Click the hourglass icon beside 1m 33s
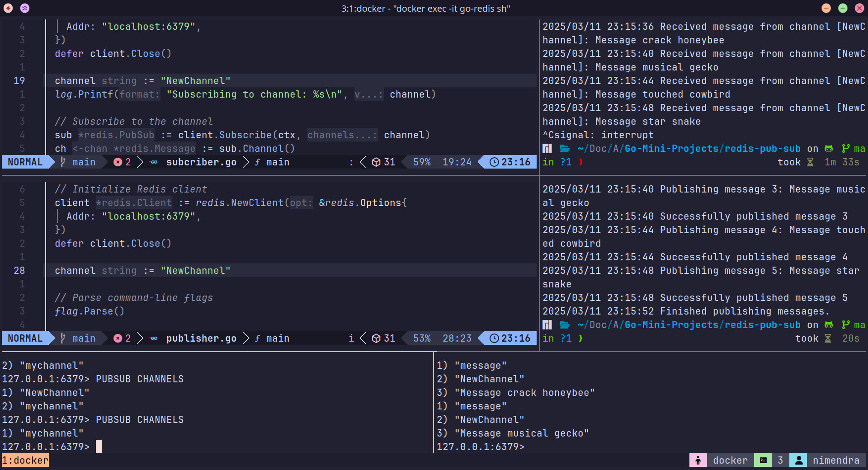868x470 pixels. tap(810, 162)
